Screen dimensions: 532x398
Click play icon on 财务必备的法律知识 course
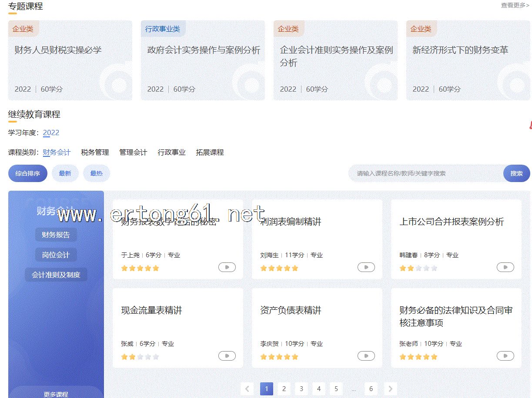pos(505,356)
